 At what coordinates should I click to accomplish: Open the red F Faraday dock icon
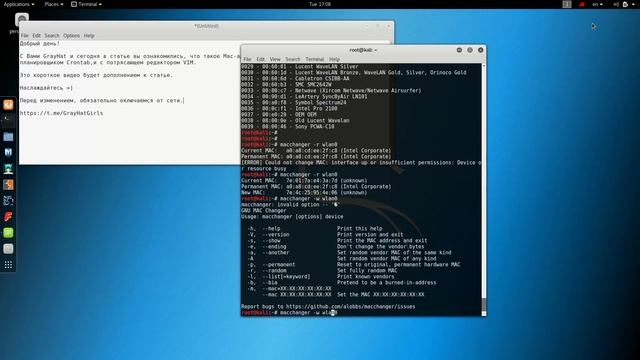(8, 217)
